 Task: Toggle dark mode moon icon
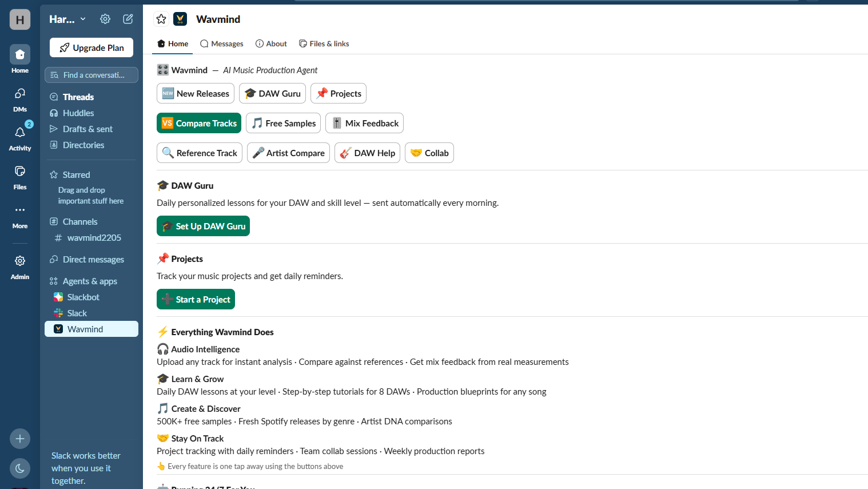coord(20,468)
